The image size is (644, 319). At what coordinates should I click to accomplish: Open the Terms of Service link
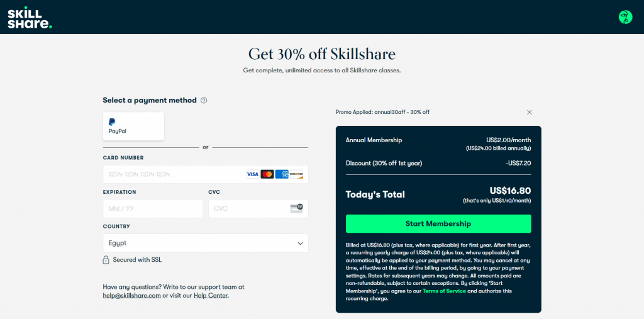pos(444,291)
